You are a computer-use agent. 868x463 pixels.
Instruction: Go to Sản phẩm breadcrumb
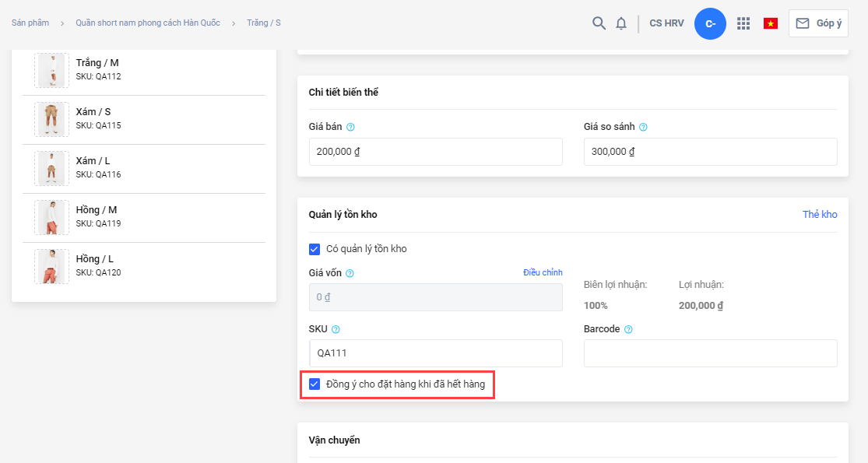tap(30, 23)
